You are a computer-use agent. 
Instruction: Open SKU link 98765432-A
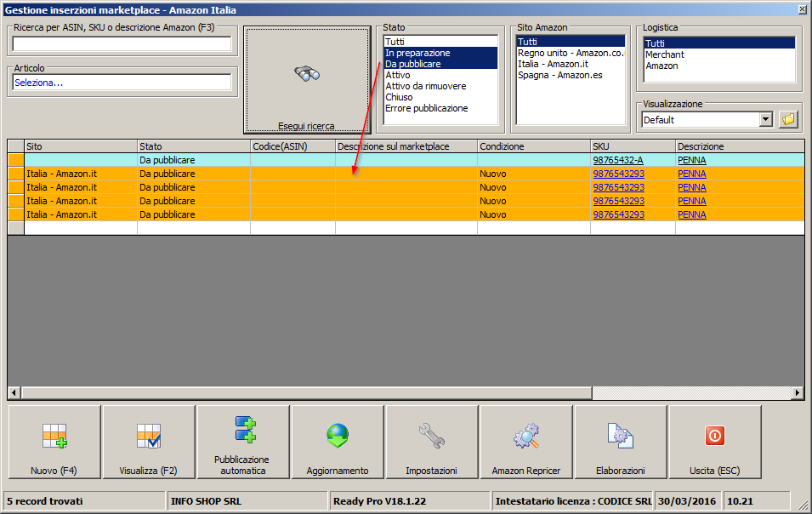coord(617,160)
